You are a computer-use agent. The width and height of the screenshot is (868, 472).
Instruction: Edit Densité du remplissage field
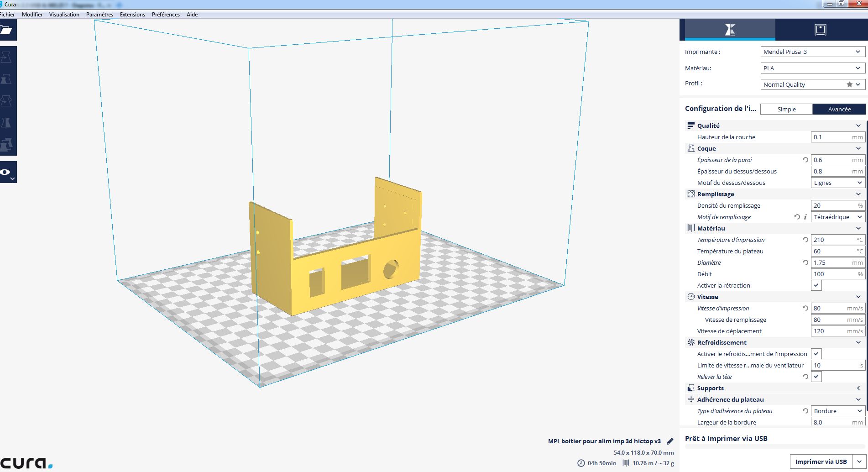(838, 205)
